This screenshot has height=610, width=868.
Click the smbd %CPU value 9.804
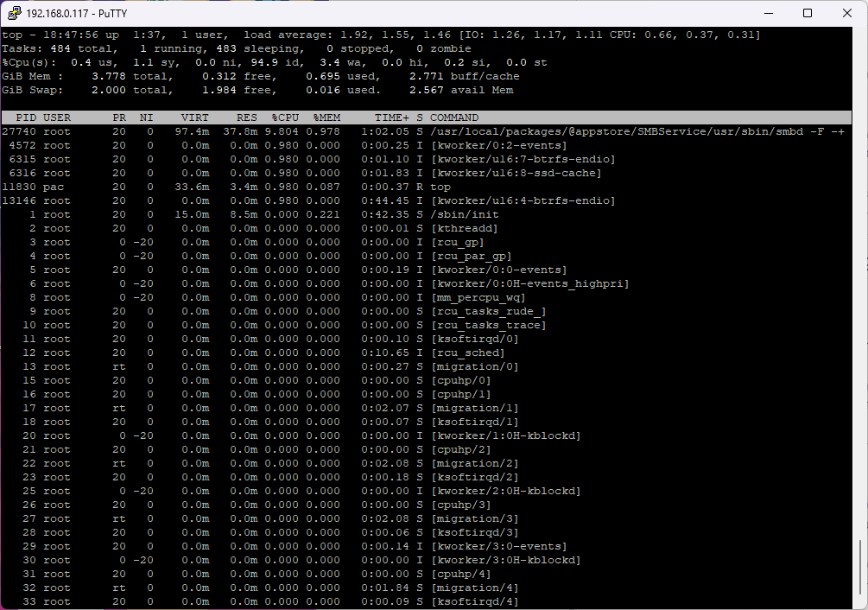tap(282, 131)
